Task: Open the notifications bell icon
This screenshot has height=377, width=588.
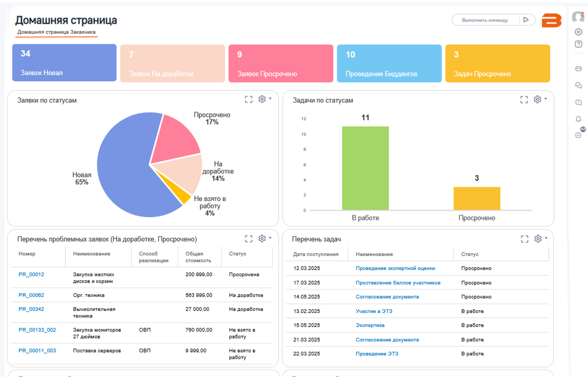Action: tap(578, 119)
